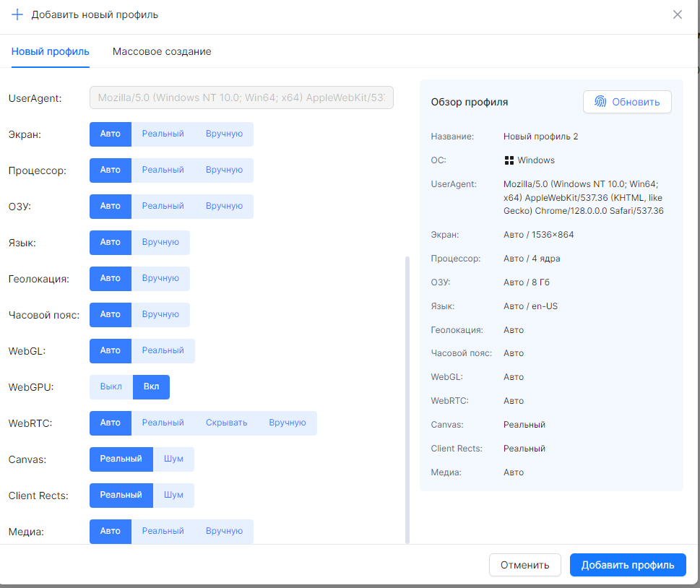
Task: Choose 'Реальный' for Процессор
Action: (x=163, y=170)
